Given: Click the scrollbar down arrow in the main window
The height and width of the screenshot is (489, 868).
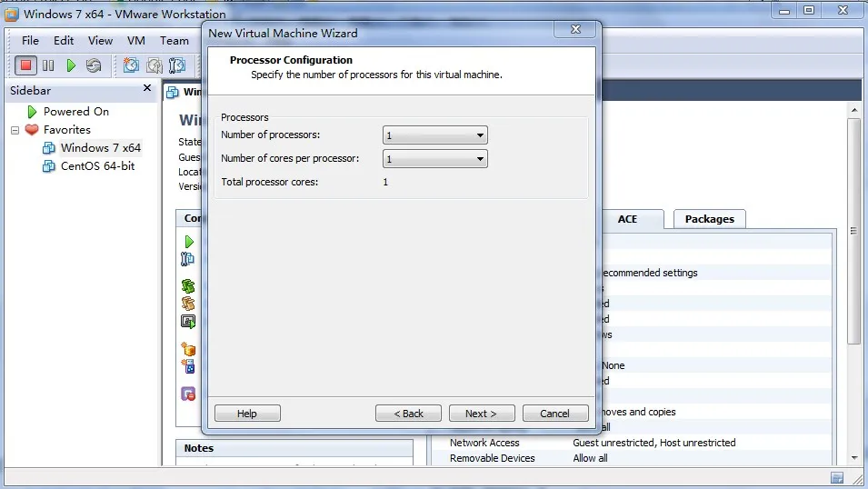Looking at the screenshot, I should [x=853, y=457].
